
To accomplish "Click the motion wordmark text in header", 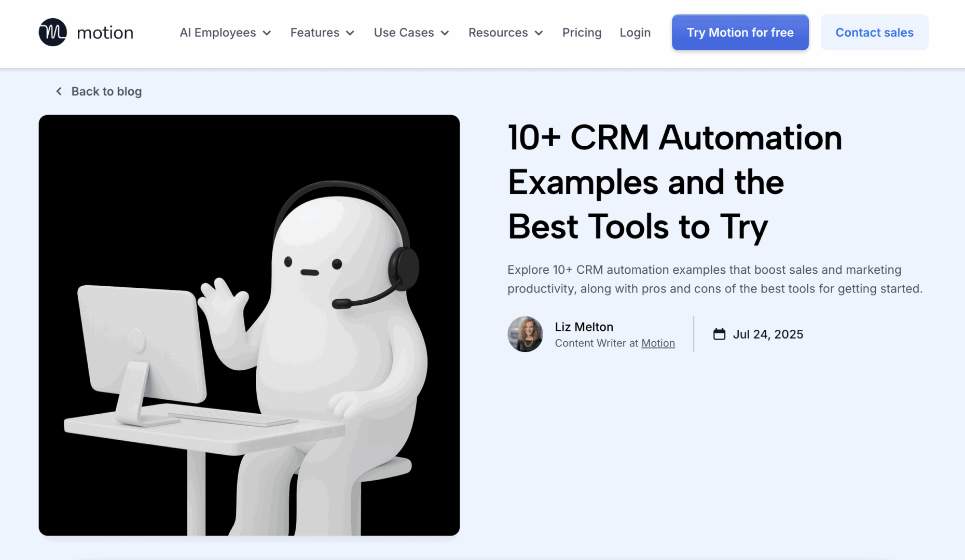I will (105, 33).
